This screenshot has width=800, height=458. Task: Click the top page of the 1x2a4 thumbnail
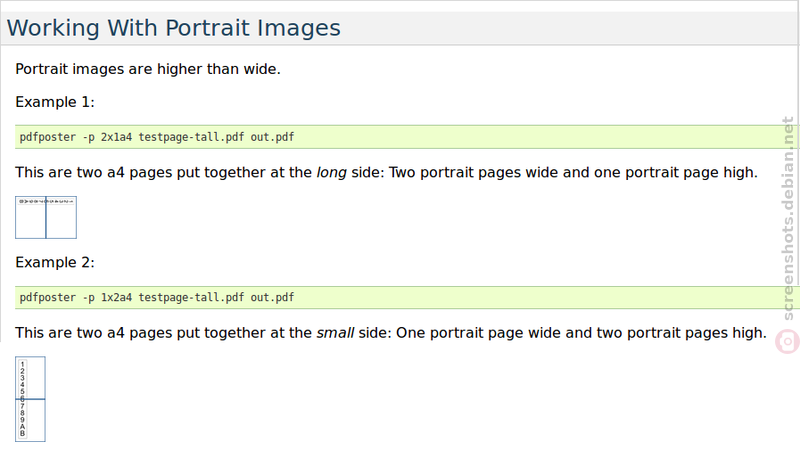pos(30,377)
